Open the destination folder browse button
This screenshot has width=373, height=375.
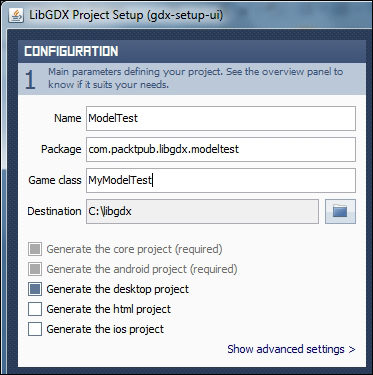click(x=340, y=211)
